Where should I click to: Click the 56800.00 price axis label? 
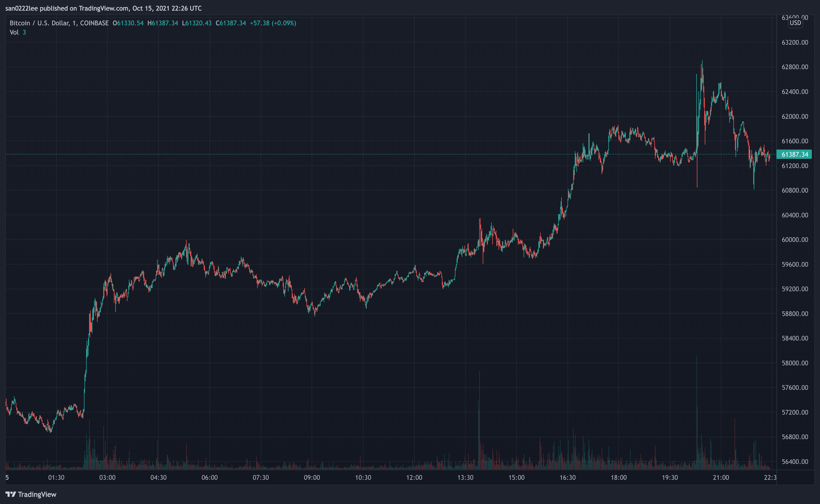pyautogui.click(x=795, y=437)
